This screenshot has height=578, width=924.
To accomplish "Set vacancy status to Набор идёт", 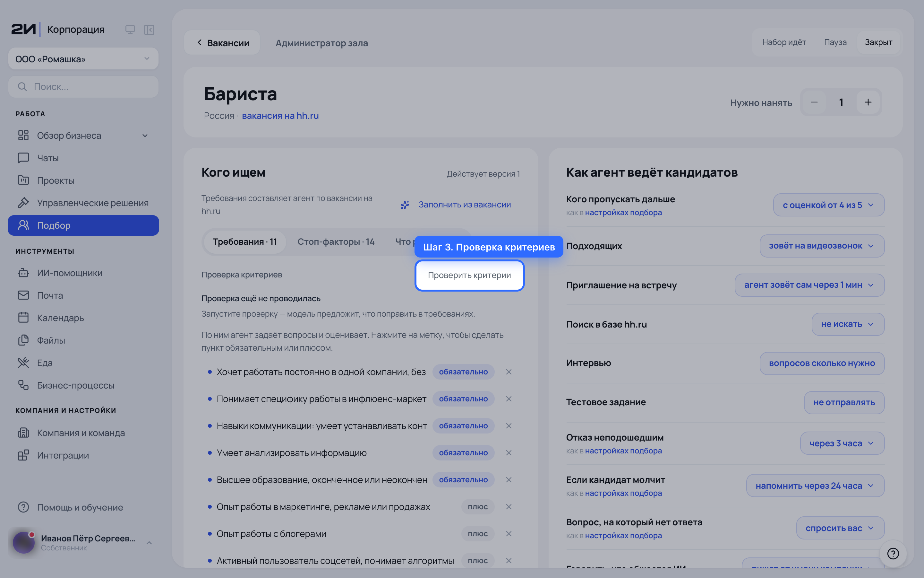I will pos(784,42).
